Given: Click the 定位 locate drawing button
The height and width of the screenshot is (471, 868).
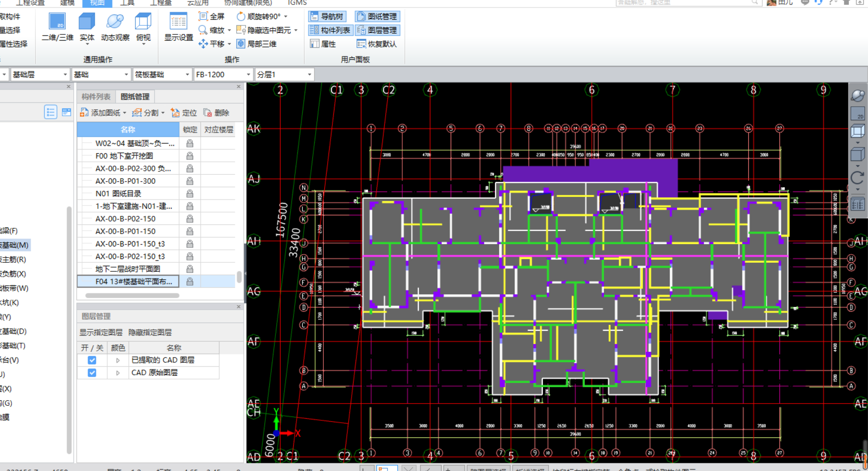Looking at the screenshot, I should 184,113.
